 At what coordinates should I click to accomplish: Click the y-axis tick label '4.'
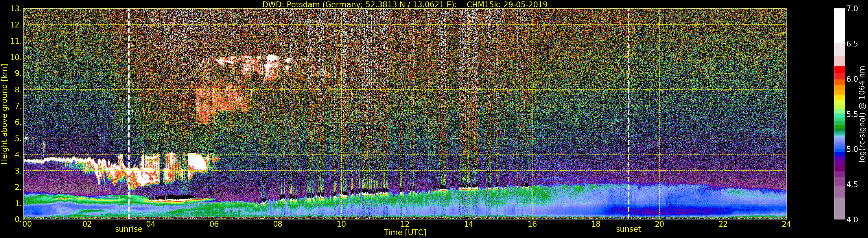18,155
